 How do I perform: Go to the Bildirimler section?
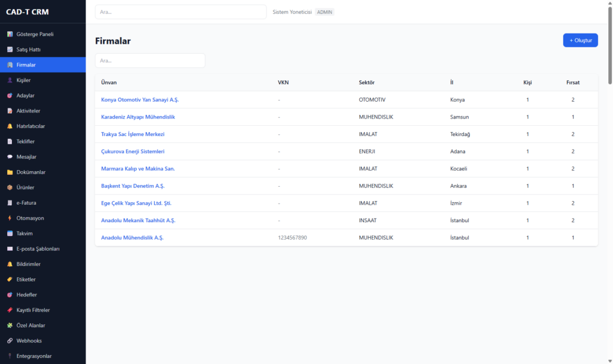point(43,264)
